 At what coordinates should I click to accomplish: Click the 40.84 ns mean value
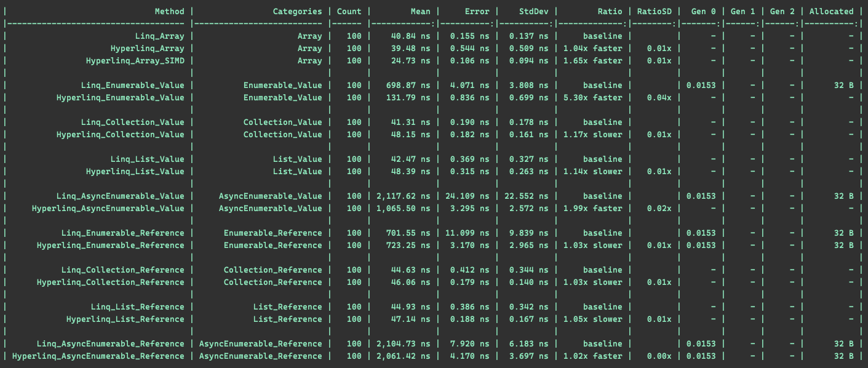click(x=411, y=36)
